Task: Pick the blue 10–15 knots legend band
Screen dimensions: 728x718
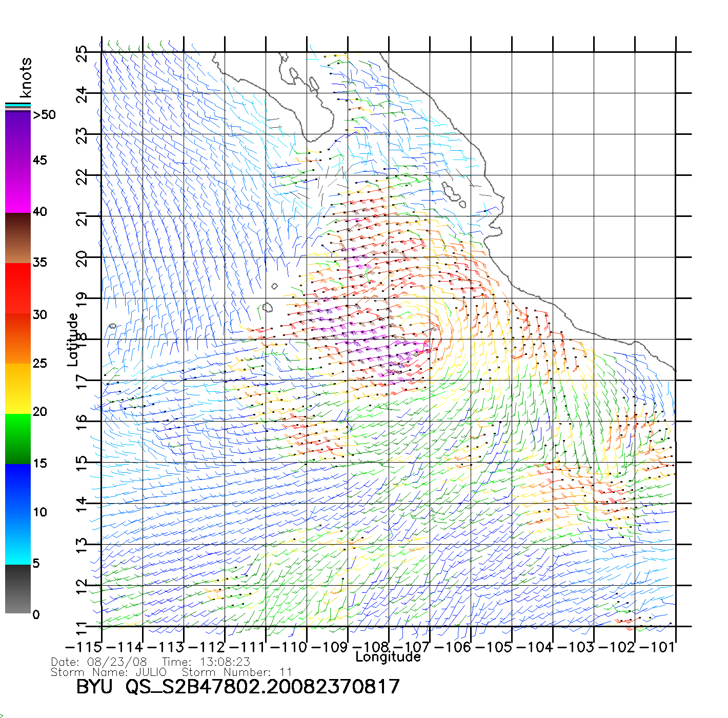Action: pyautogui.click(x=18, y=488)
